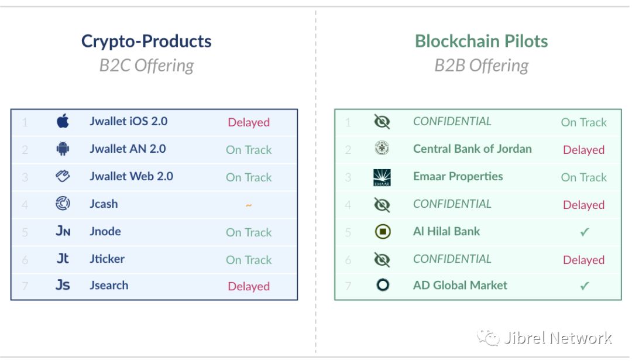Click the checkmark next to AD Global Market
This screenshot has height=364, width=632.
click(585, 286)
